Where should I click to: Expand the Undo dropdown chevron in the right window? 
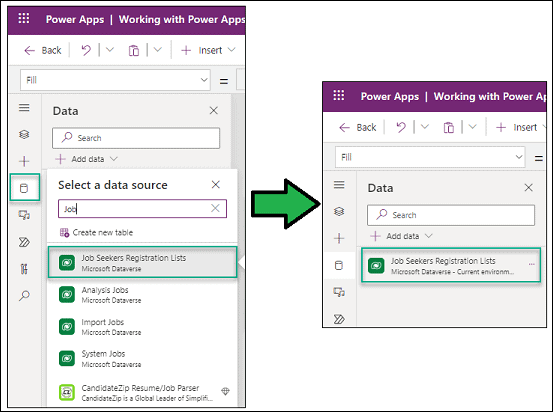click(425, 127)
